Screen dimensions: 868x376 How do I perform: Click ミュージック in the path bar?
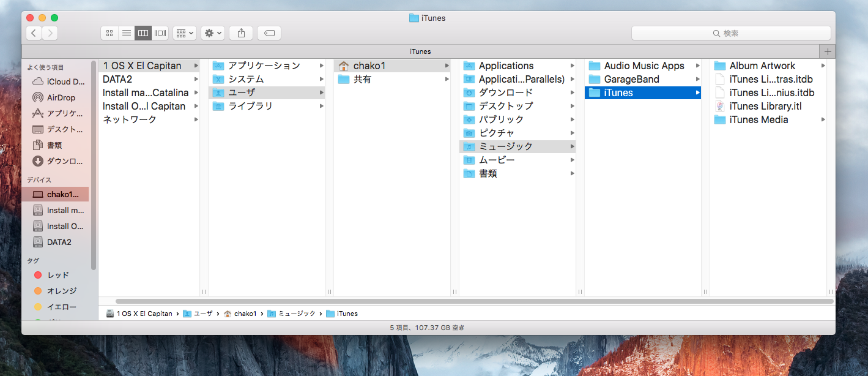296,314
